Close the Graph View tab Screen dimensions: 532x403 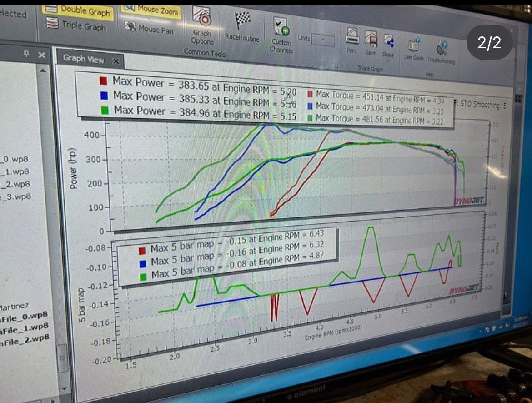(x=116, y=60)
